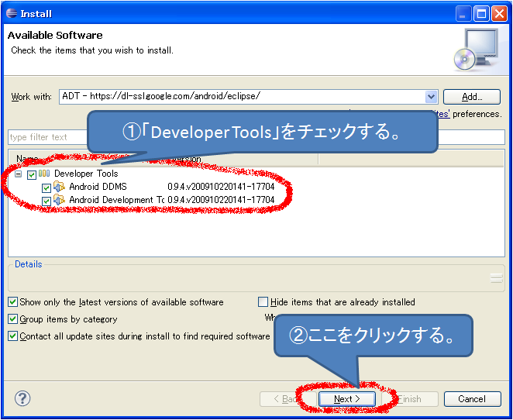
Task: Click the Cancel button
Action: point(472,399)
